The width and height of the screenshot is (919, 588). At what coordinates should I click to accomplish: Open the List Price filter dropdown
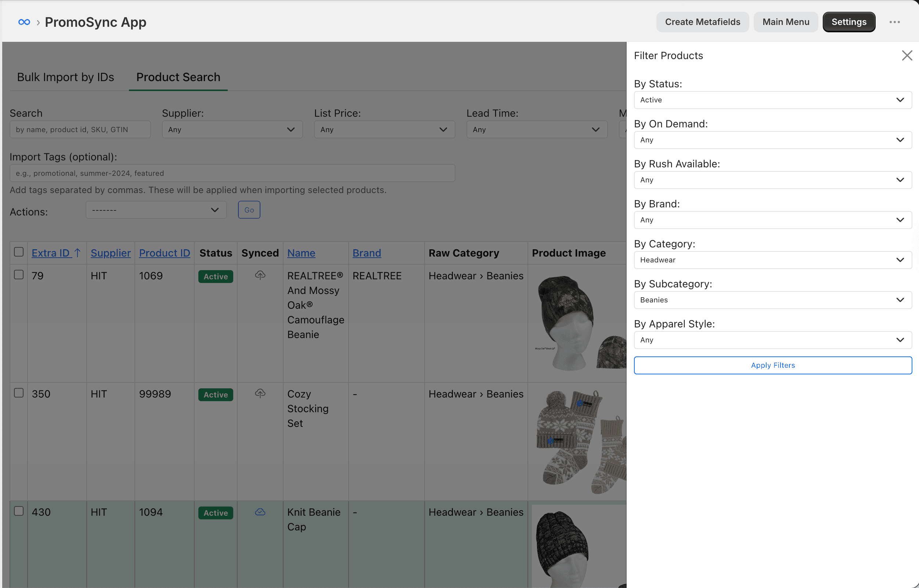pos(385,130)
